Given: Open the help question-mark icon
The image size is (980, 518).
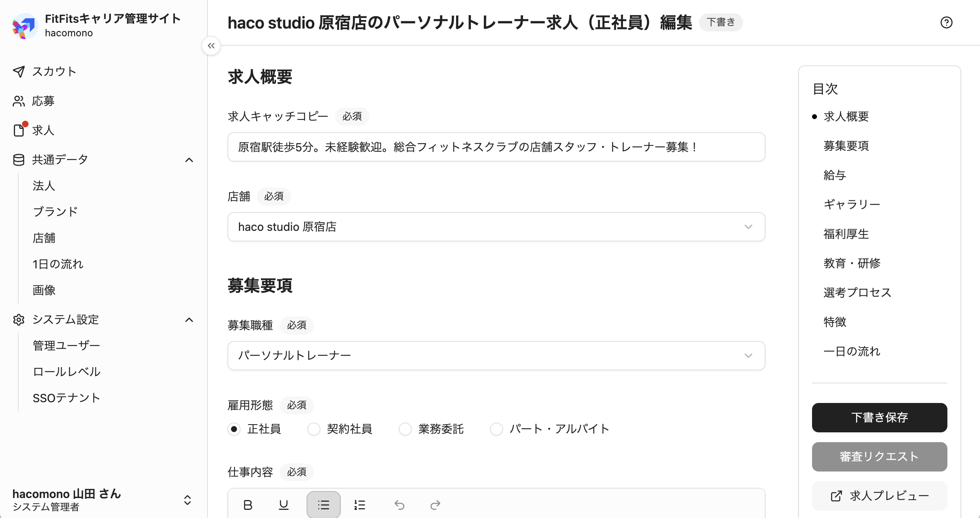Looking at the screenshot, I should click(946, 22).
